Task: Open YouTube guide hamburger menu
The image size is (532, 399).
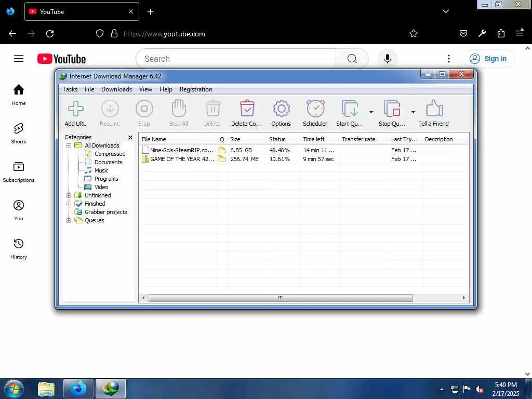Action: pyautogui.click(x=19, y=59)
